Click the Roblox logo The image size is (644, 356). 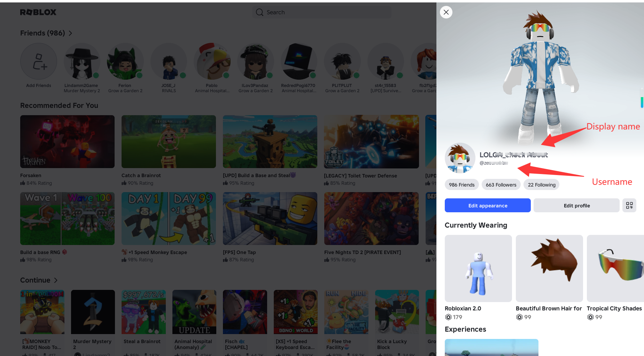38,12
